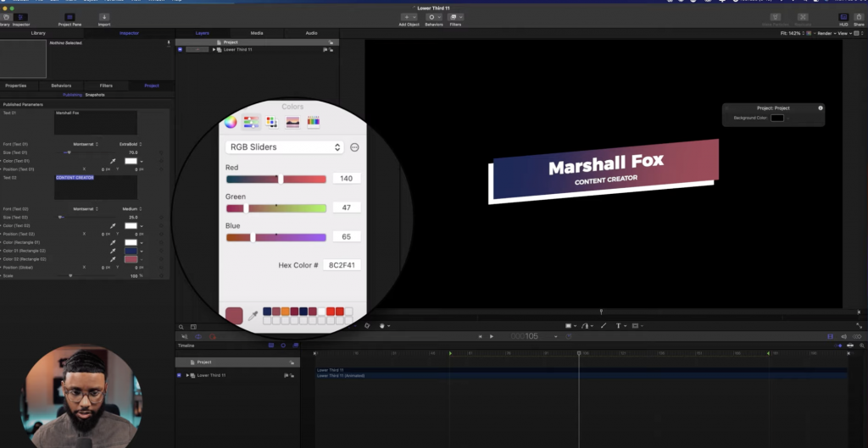Open the ExtraBold style dropdown
The width and height of the screenshot is (868, 448).
pos(130,144)
